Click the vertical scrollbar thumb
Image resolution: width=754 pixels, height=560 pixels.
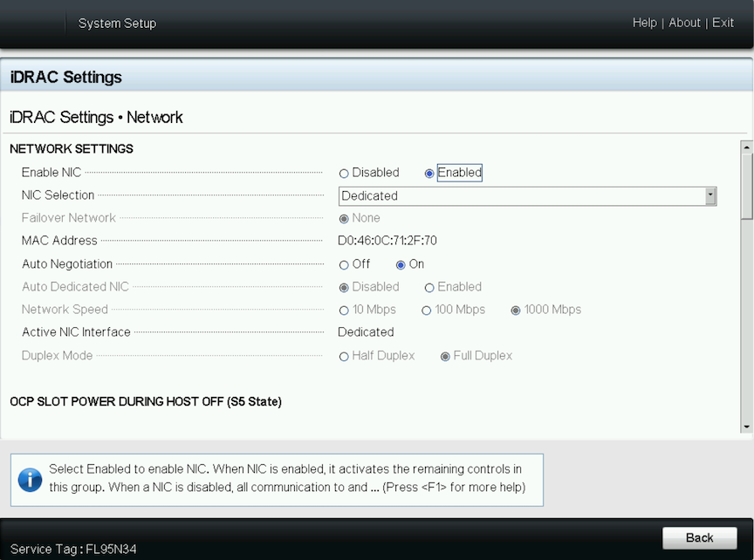click(x=746, y=187)
